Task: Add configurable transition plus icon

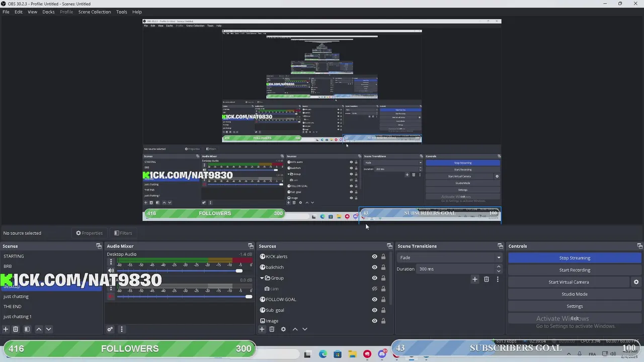Action: [474, 279]
